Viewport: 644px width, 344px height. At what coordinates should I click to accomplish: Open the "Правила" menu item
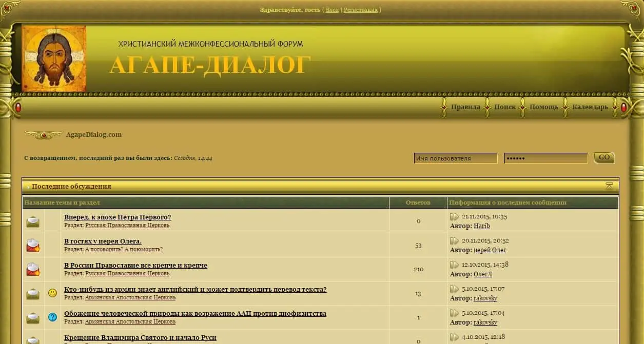(465, 107)
